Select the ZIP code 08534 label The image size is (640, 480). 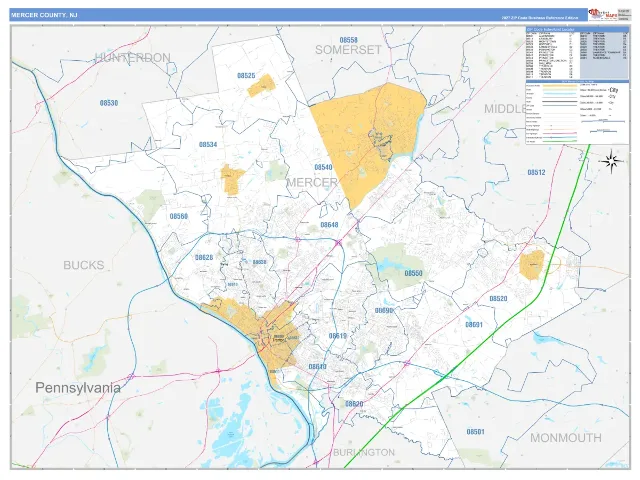[x=208, y=144]
